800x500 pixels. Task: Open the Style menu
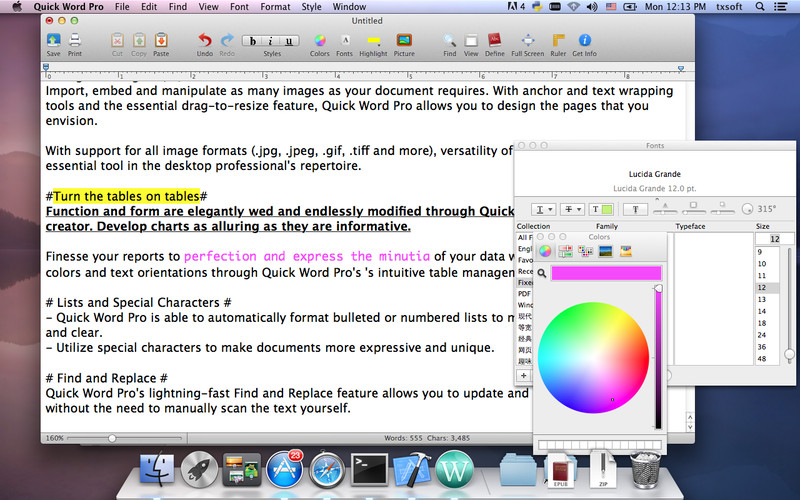coord(311,7)
